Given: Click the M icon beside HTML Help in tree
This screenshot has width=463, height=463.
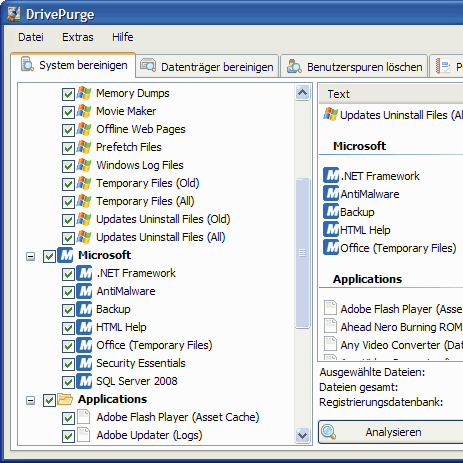Looking at the screenshot, I should pyautogui.click(x=84, y=327).
